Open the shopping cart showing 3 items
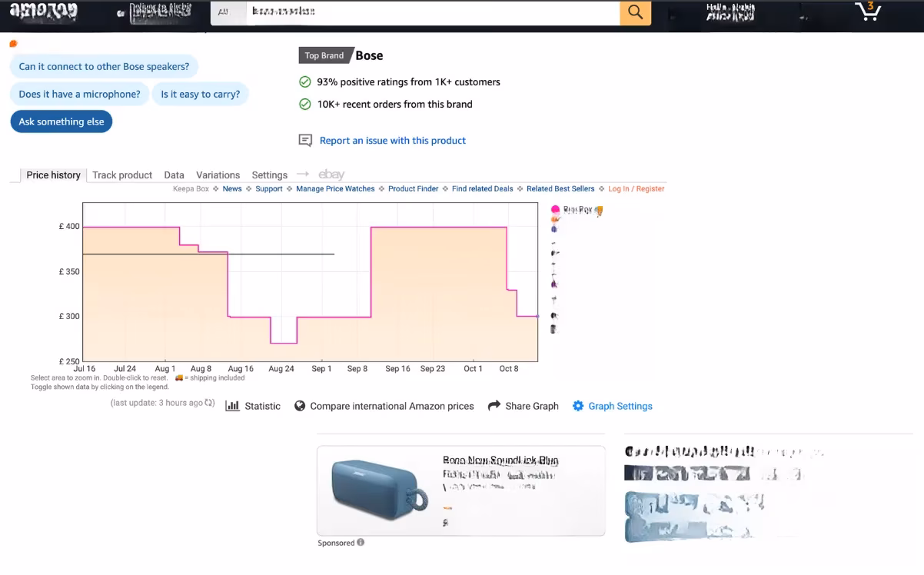The height and width of the screenshot is (575, 924). 867,12
